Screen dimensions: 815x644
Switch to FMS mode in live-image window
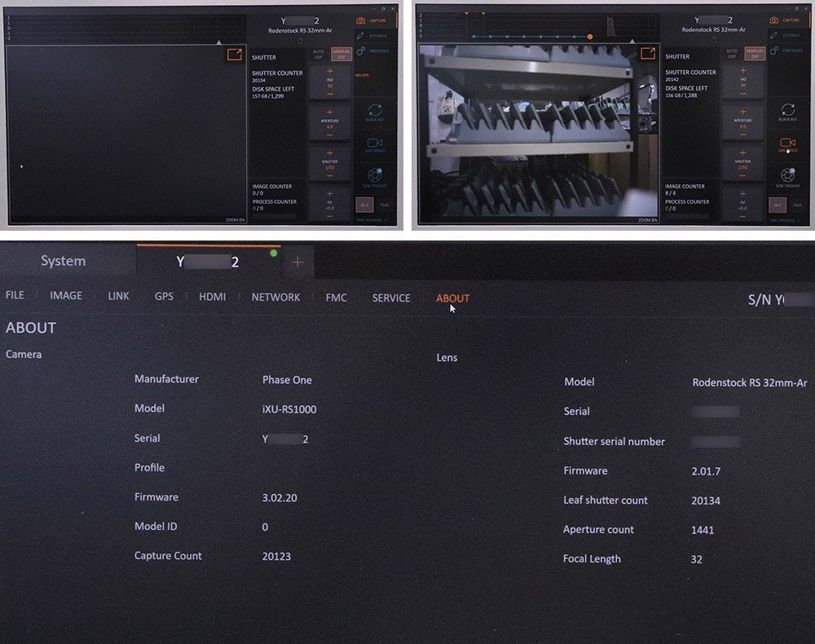(x=797, y=205)
